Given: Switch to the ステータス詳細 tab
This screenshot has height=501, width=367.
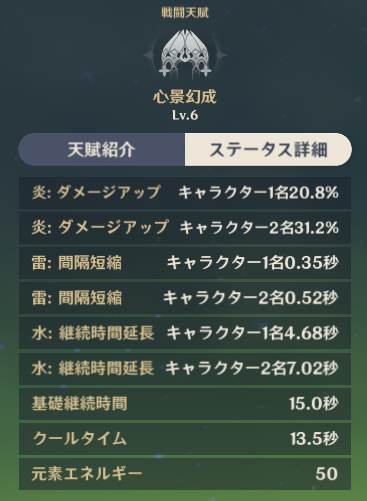Looking at the screenshot, I should 268,150.
